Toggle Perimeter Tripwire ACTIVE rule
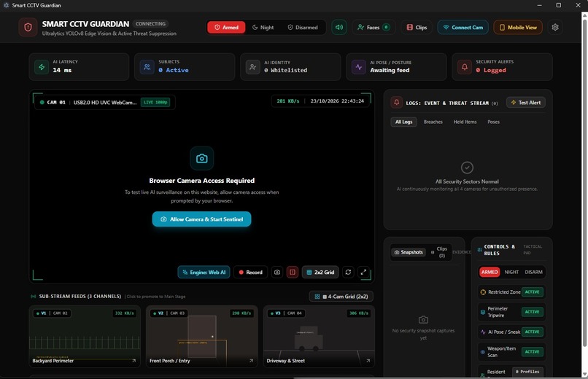Screen dimensions: 588x379 click(x=532, y=312)
